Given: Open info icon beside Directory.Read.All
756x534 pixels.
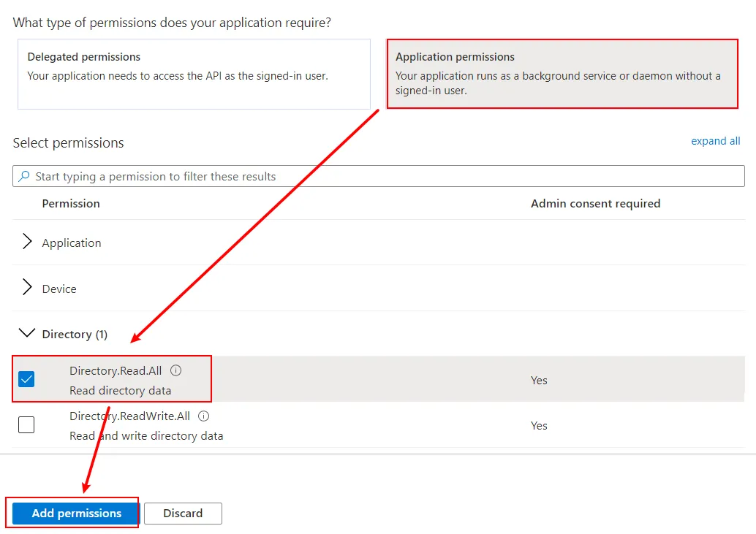Looking at the screenshot, I should click(176, 370).
